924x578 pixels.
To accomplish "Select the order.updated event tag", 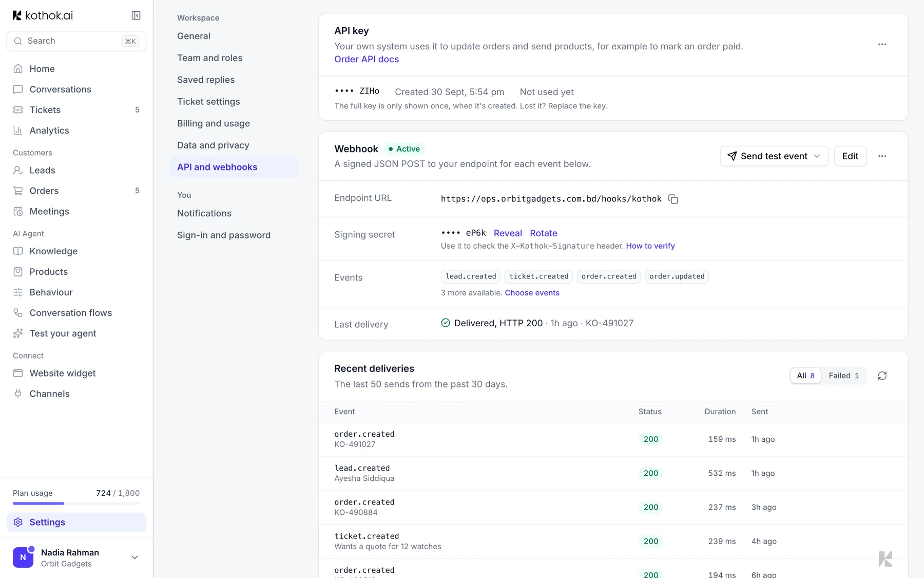I will click(677, 276).
